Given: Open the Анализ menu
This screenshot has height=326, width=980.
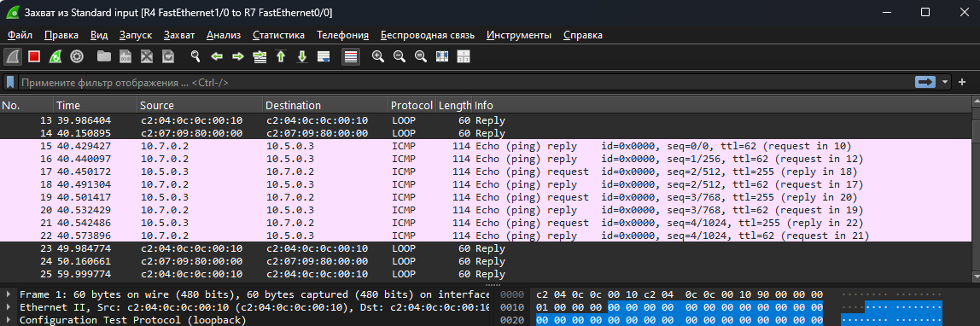Looking at the screenshot, I should pyautogui.click(x=223, y=35).
